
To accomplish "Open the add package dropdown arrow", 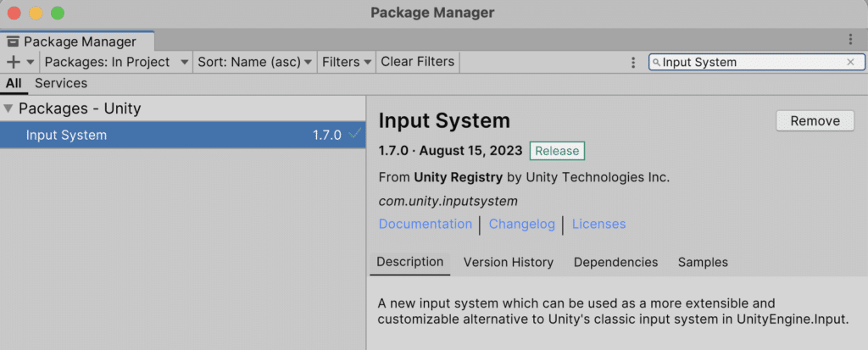I will (31, 62).
